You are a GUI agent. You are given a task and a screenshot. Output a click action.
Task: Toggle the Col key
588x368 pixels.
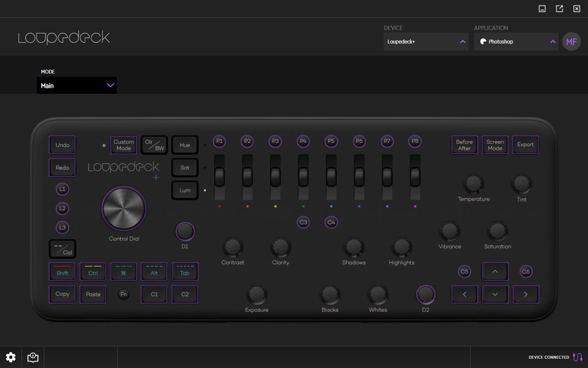(x=62, y=249)
